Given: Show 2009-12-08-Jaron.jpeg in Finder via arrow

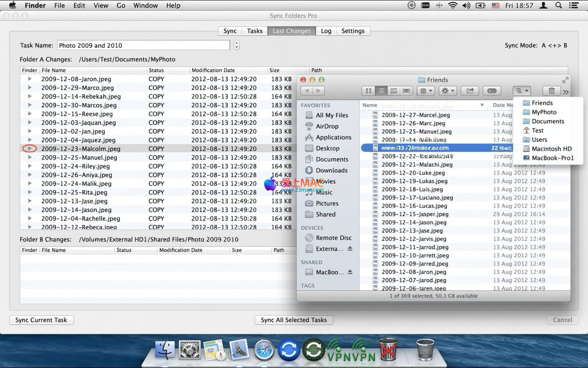Looking at the screenshot, I should pyautogui.click(x=30, y=79).
